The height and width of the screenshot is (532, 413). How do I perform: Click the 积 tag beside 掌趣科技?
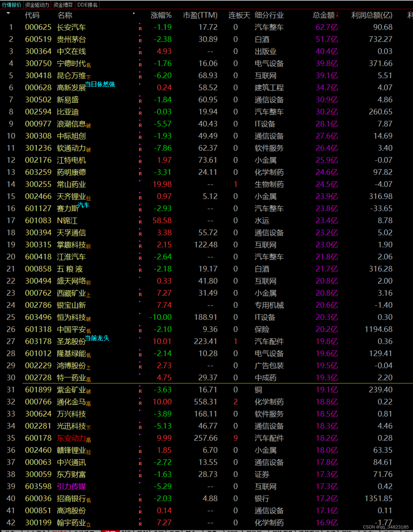(89, 246)
